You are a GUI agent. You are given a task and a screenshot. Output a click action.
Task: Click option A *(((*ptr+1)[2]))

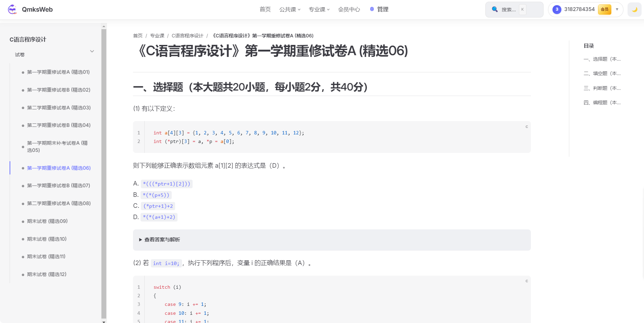(167, 184)
